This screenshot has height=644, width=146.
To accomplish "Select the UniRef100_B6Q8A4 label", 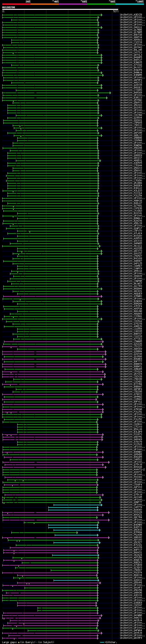I will 131,289.
